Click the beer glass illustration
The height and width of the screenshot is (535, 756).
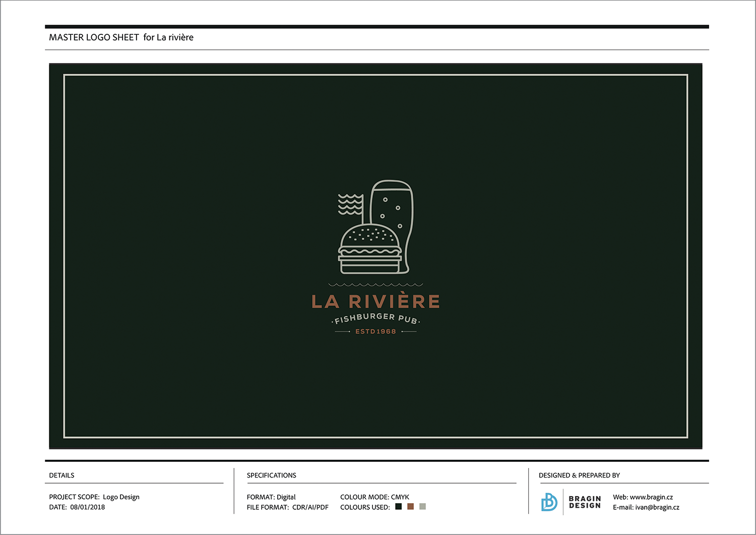click(x=392, y=226)
